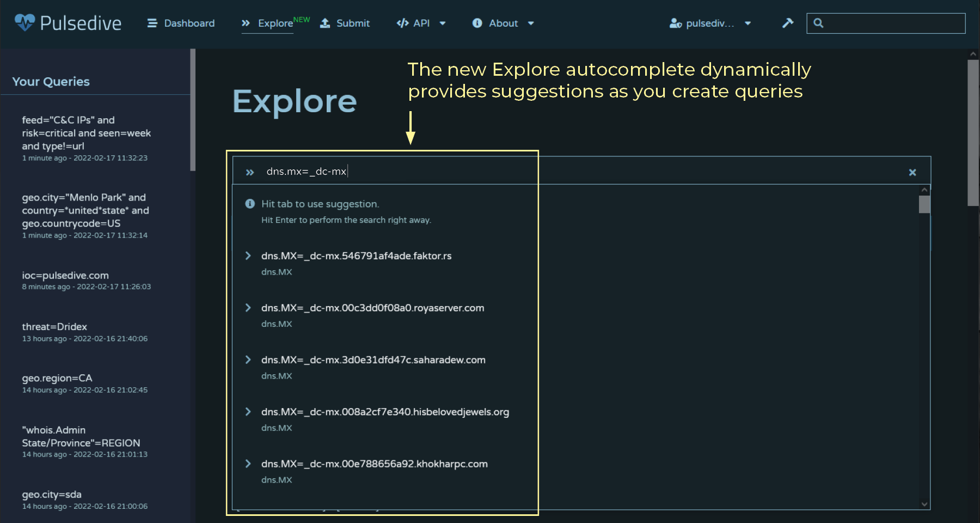
Task: Click dns.MX label under faktor.rs suggestion
Action: [277, 272]
